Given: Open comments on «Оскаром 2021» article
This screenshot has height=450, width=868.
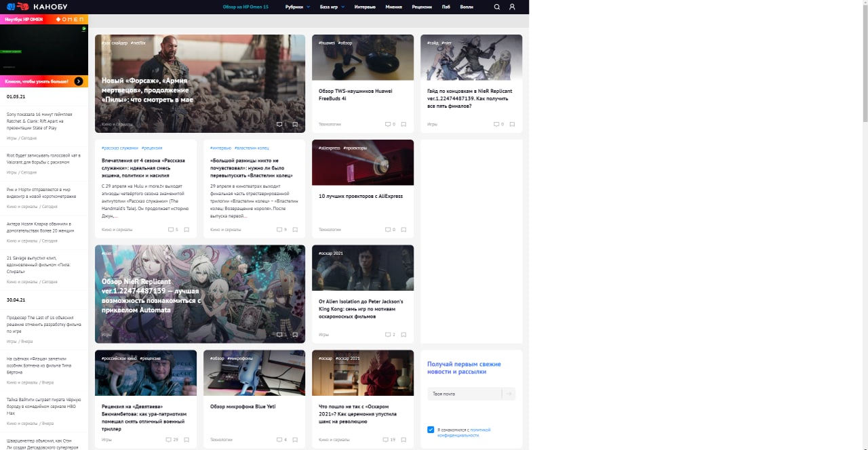Looking at the screenshot, I should [x=389, y=439].
